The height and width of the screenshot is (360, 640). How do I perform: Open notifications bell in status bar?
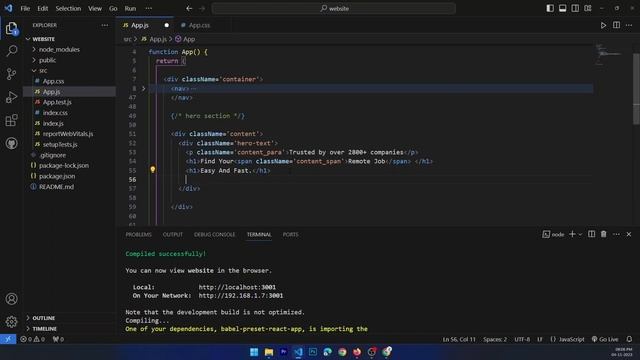point(629,339)
